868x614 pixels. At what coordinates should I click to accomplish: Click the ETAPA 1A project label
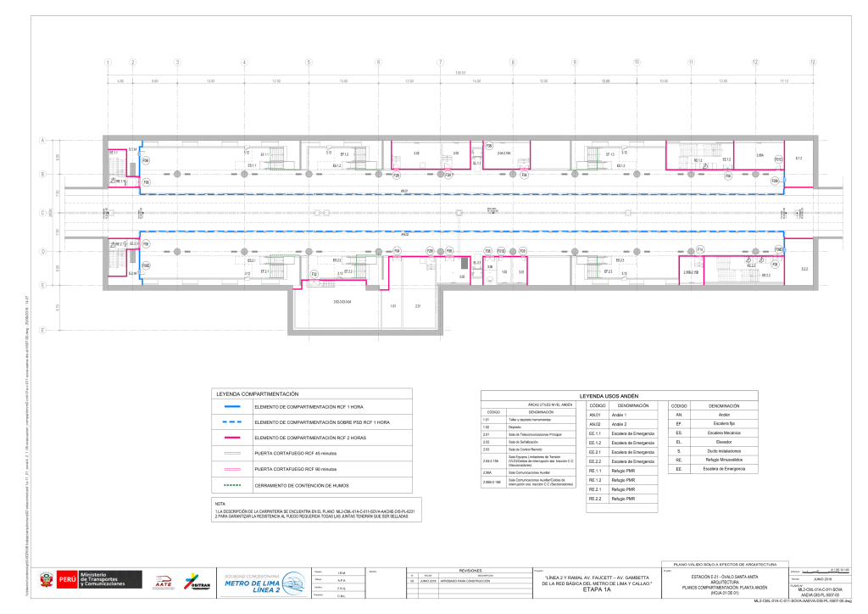click(x=596, y=589)
